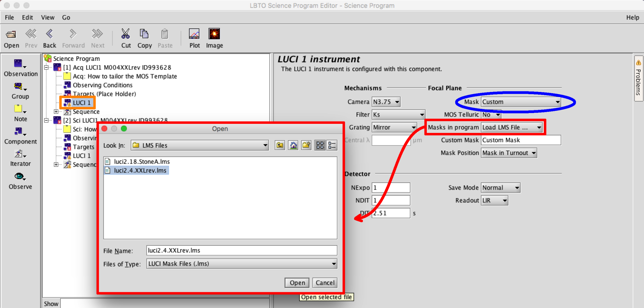The image size is (644, 308).
Task: Click the NExpo input field
Action: point(391,188)
